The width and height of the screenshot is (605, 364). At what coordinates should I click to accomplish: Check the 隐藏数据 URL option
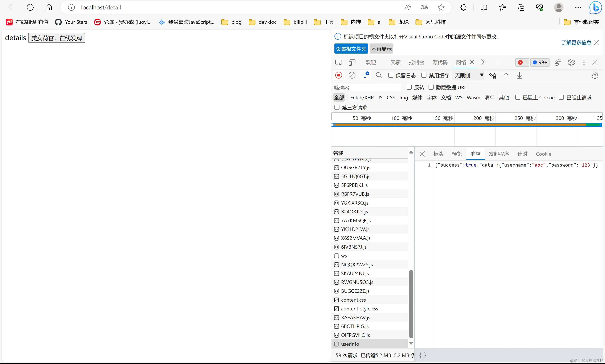[x=431, y=87]
